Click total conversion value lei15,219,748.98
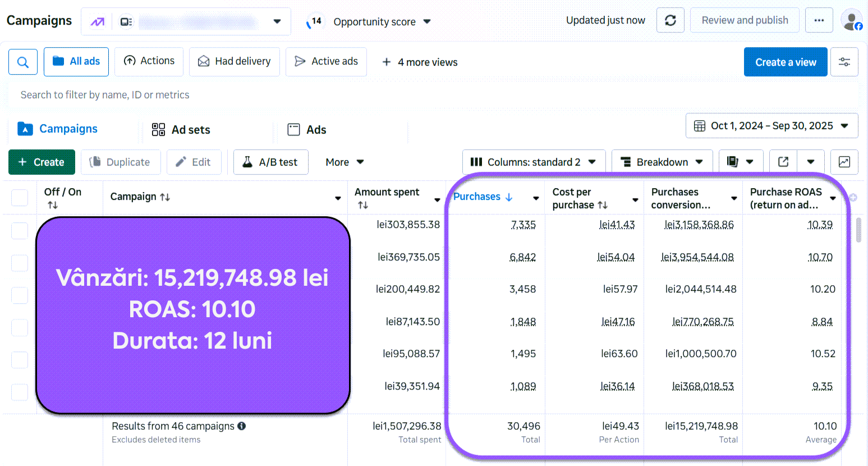The width and height of the screenshot is (868, 466). point(701,426)
